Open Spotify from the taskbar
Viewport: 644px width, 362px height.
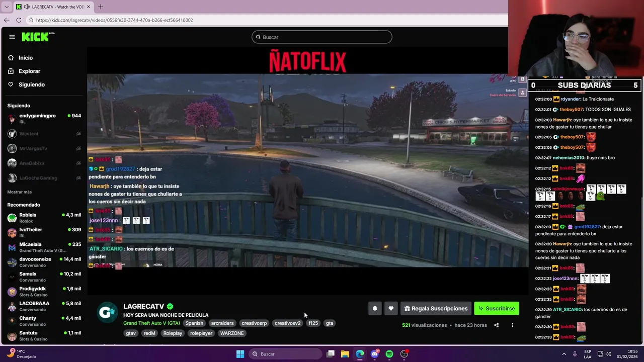click(389, 354)
